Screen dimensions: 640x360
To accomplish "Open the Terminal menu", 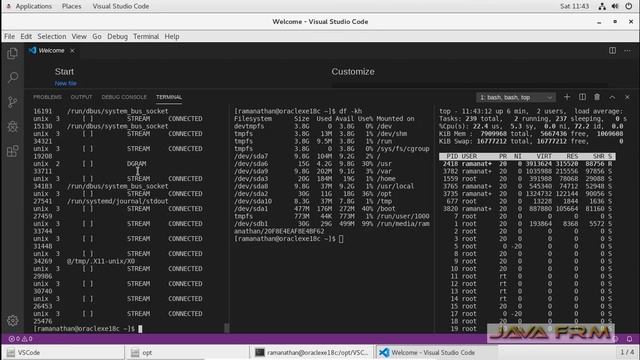I will coord(146,36).
